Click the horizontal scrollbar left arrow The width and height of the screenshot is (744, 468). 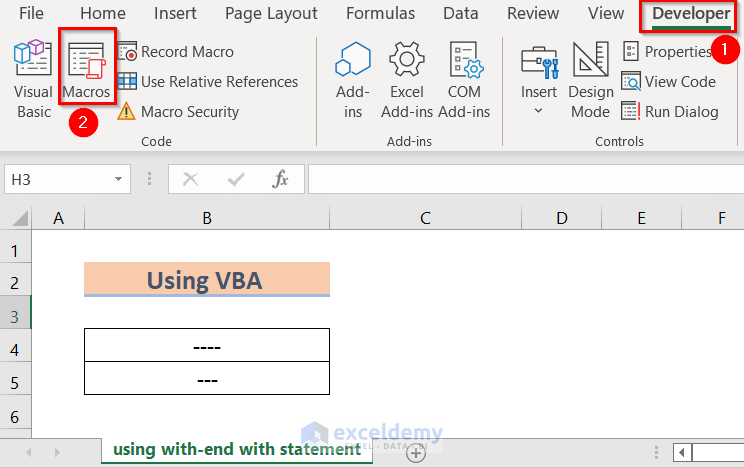pos(682,452)
